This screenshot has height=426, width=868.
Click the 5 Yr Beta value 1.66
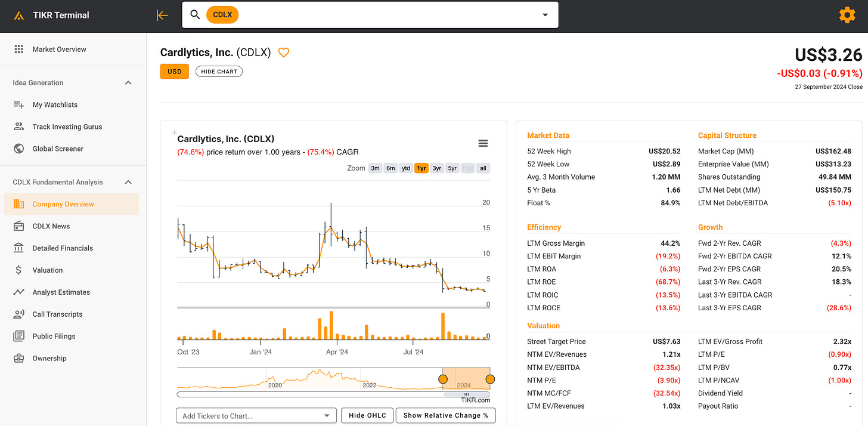pyautogui.click(x=673, y=190)
